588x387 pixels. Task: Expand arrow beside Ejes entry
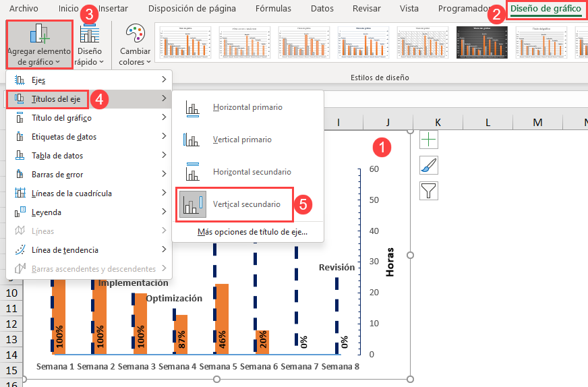click(164, 80)
